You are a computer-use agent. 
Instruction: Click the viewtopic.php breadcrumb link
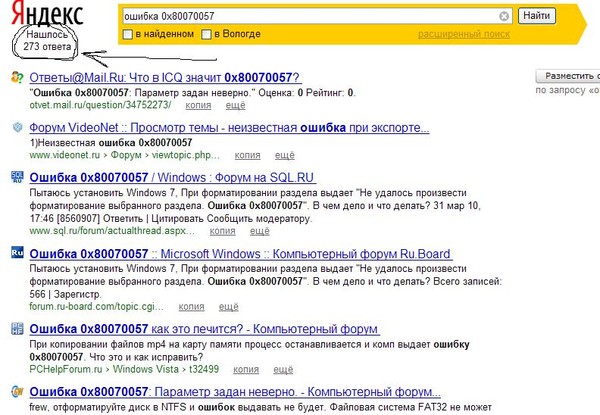tap(186, 155)
